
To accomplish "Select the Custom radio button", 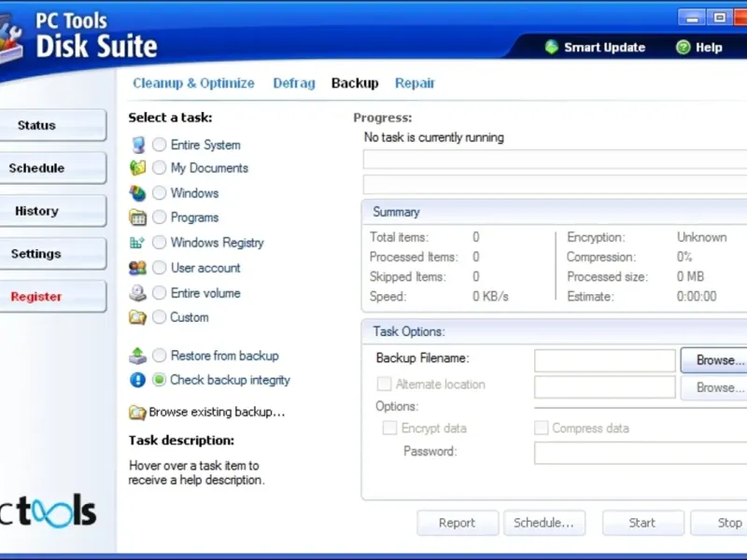I will (159, 316).
